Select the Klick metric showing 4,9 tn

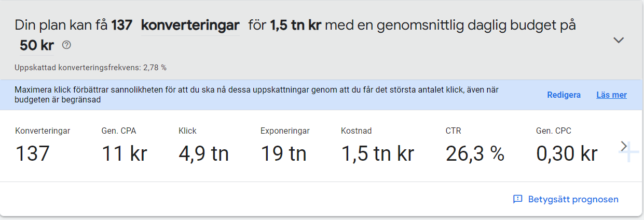(203, 145)
